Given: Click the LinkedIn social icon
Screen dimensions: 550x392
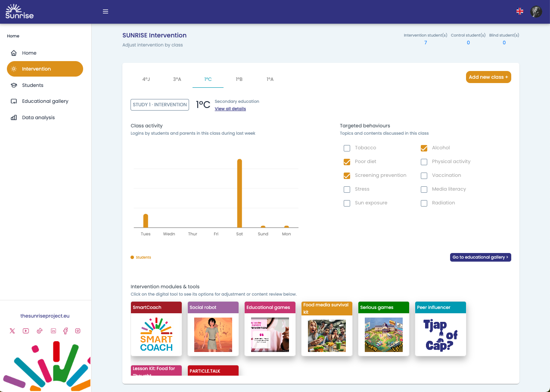Looking at the screenshot, I should click(53, 331).
